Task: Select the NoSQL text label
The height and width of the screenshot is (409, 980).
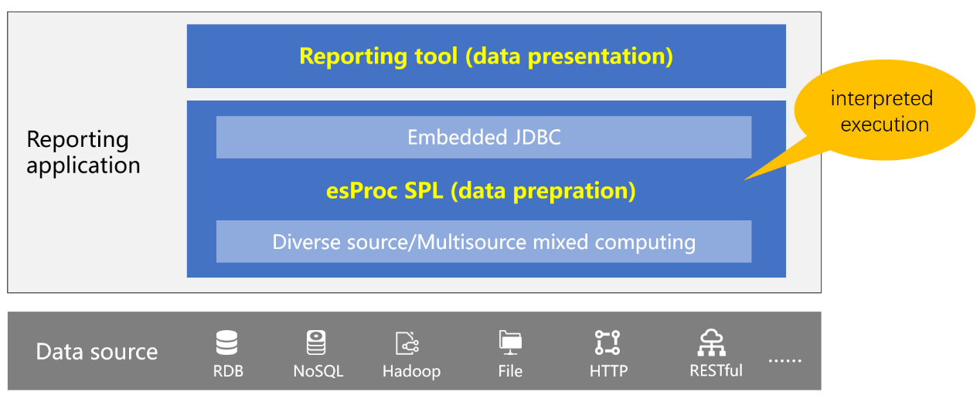Action: [x=318, y=371]
